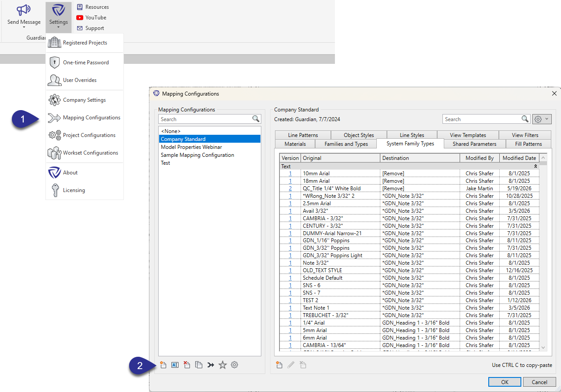
Task: Switch to the View Templates tab
Action: point(468,135)
